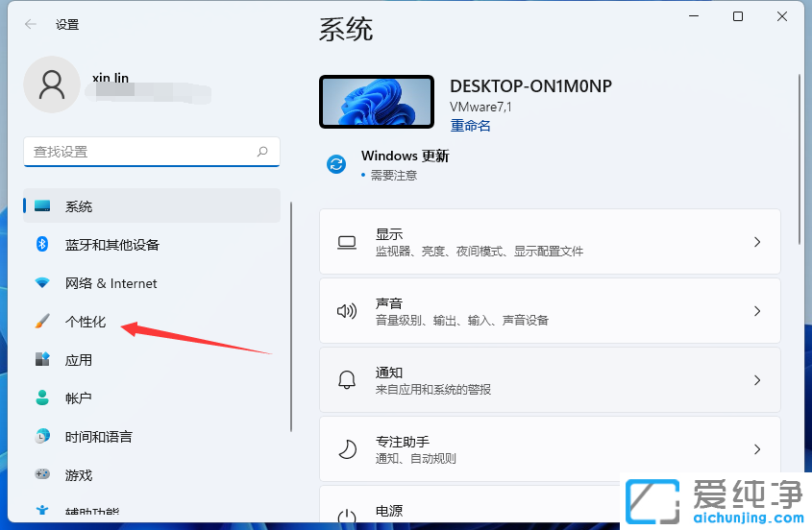Open 帐户 settings category
The height and width of the screenshot is (530, 812).
[x=152, y=398]
